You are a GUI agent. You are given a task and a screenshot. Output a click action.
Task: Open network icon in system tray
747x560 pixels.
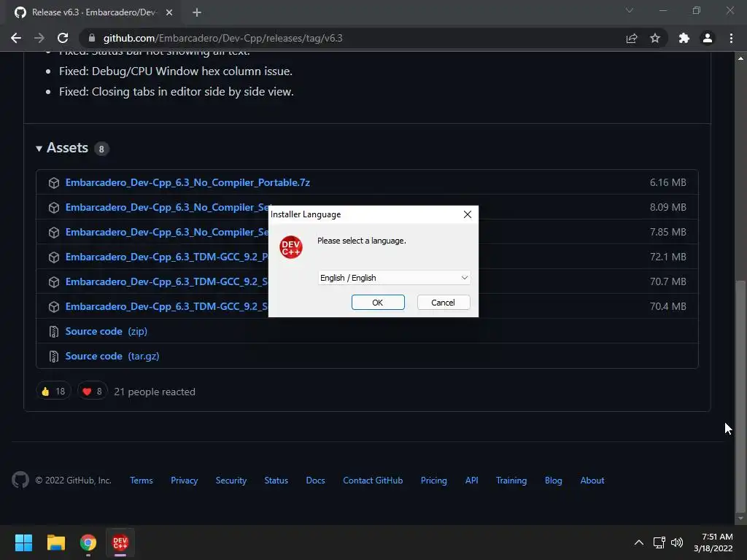659,542
